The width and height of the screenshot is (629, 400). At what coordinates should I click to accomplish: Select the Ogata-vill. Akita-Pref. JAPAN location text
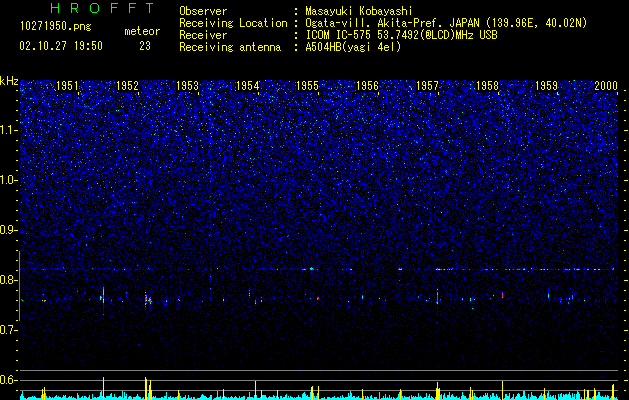click(x=446, y=23)
